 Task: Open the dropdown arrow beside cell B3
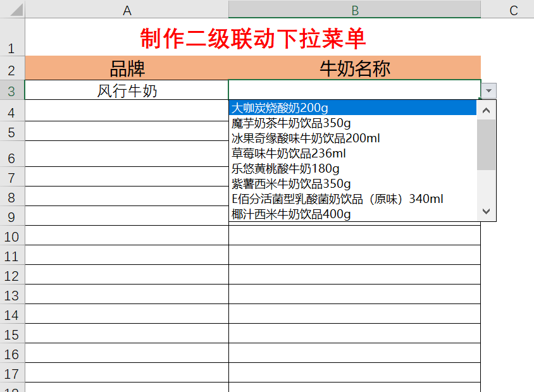pyautogui.click(x=488, y=91)
